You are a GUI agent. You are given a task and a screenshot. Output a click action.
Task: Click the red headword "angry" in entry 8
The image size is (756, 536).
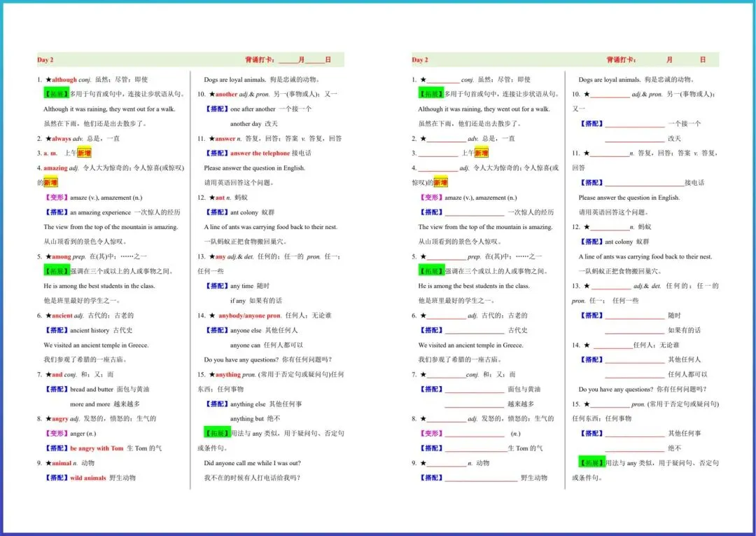[x=60, y=419]
